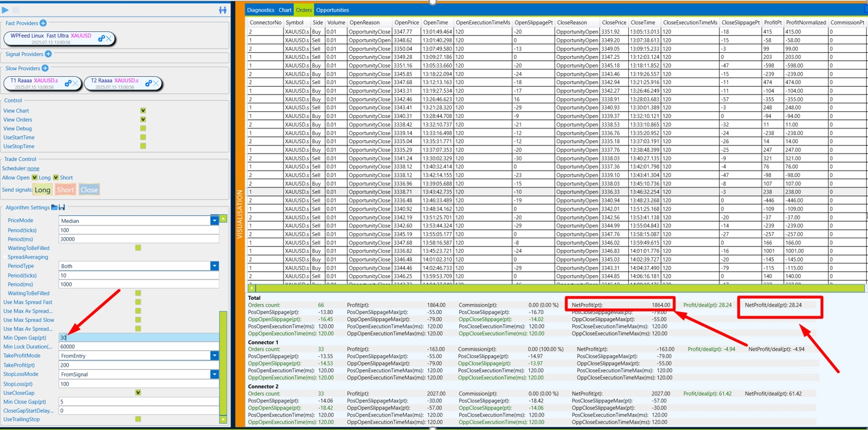Screen dimensions: 868x430
Task: Add a new Signal Provider
Action: click(x=48, y=54)
